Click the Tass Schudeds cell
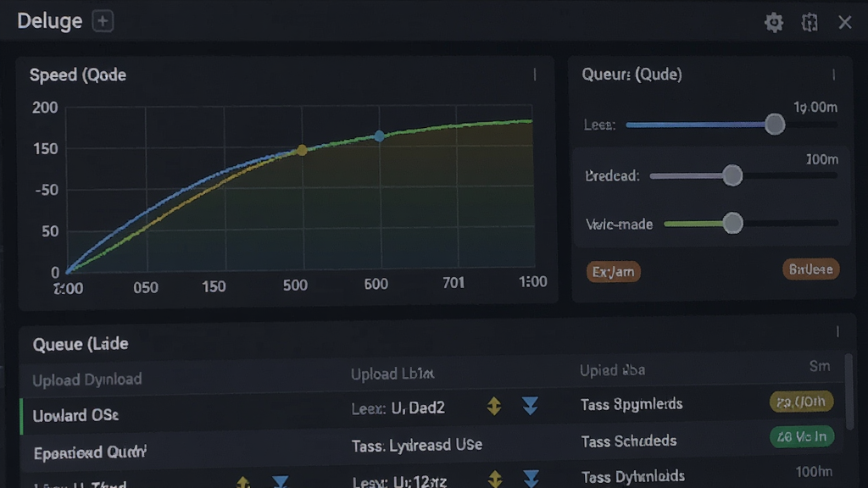Viewport: 868px width, 488px height. (x=629, y=441)
